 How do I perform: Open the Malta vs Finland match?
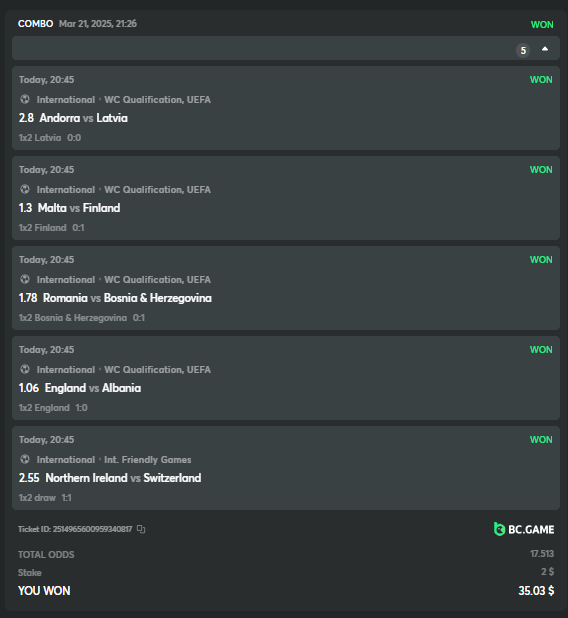coord(79,208)
